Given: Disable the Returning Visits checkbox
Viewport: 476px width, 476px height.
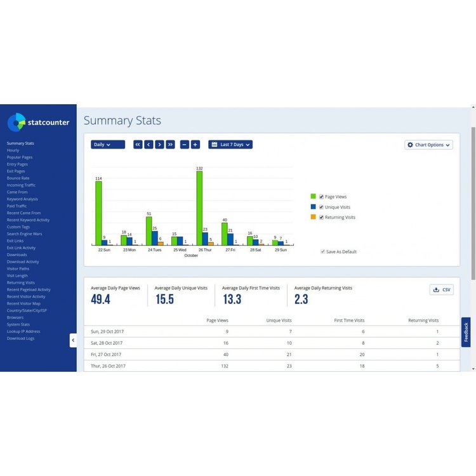Looking at the screenshot, I should pyautogui.click(x=321, y=217).
